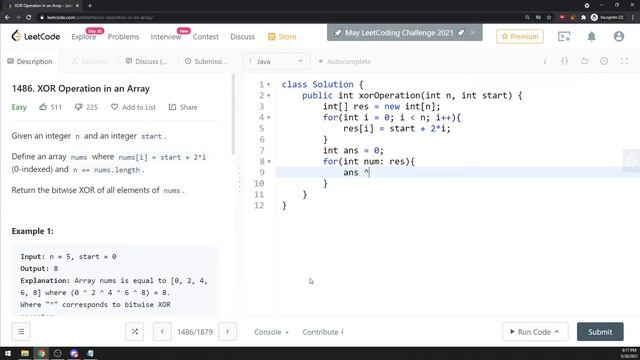The width and height of the screenshot is (640, 360).
Task: Click description panel scrollbar
Action: pos(233,114)
